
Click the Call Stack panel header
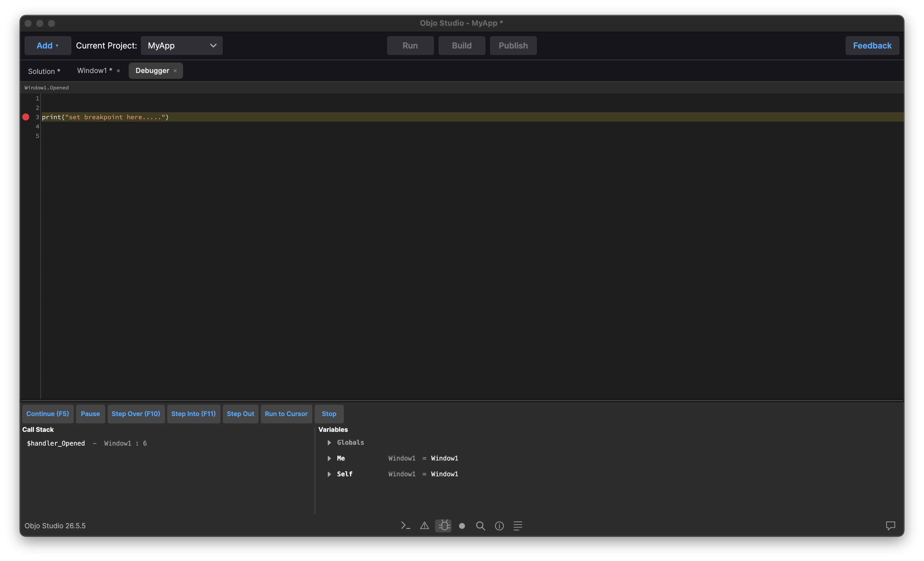coord(38,430)
